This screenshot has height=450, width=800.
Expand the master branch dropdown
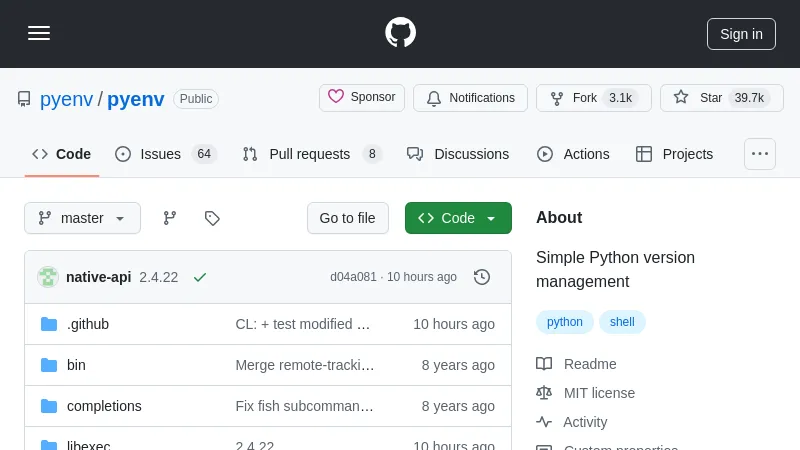[82, 218]
